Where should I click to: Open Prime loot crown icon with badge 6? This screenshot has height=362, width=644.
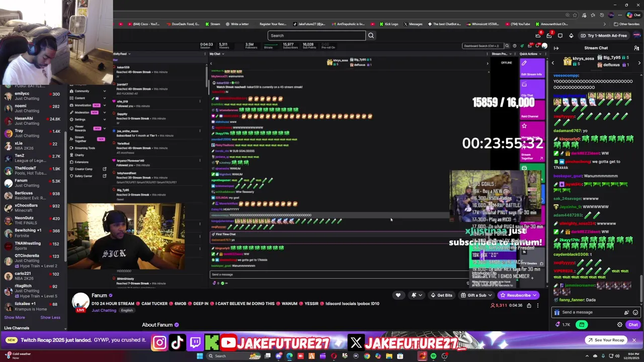(538, 35)
